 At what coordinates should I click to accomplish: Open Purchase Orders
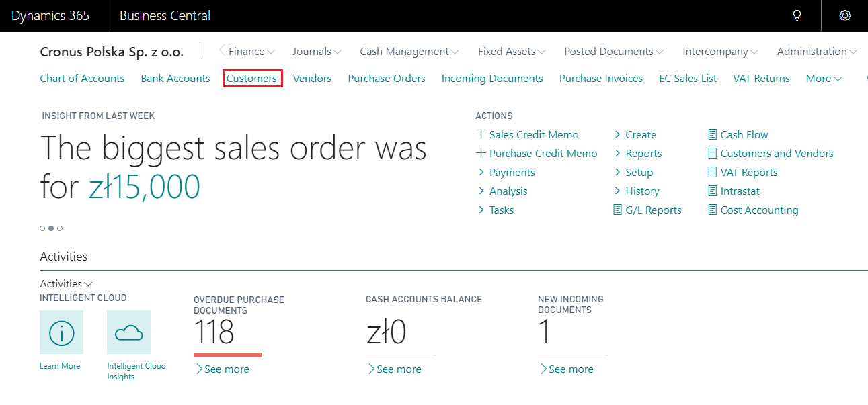387,78
